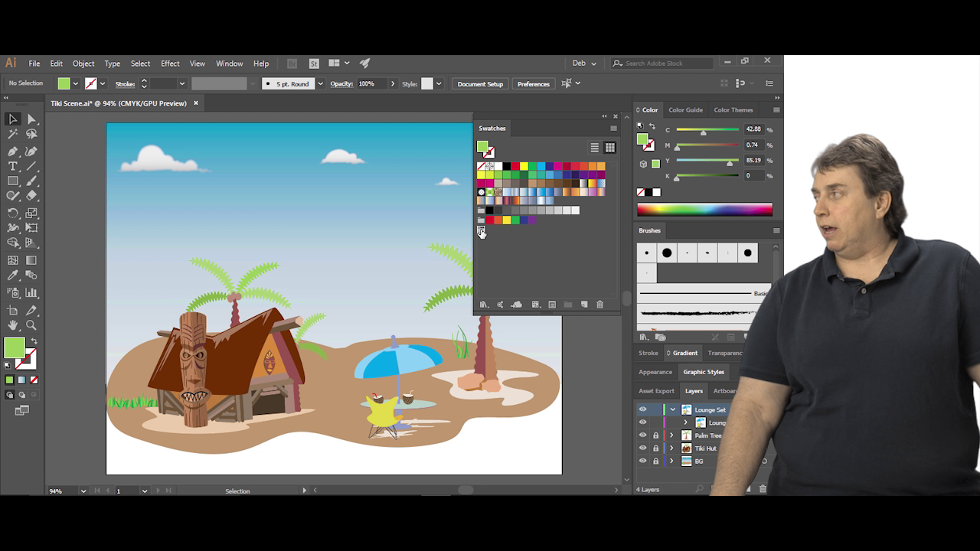Screen dimensions: 980x551
Task: Click the Document Setup button
Action: tap(480, 83)
